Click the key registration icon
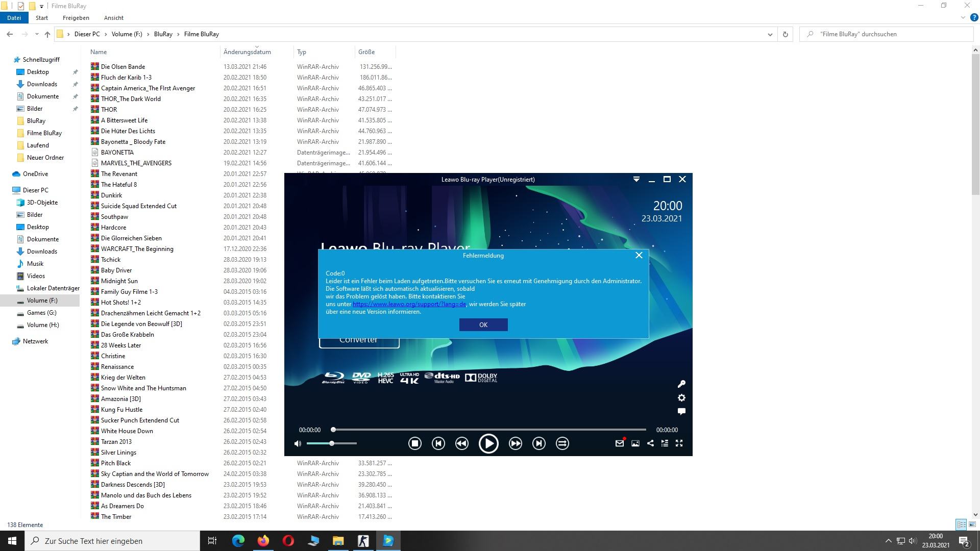 (681, 384)
